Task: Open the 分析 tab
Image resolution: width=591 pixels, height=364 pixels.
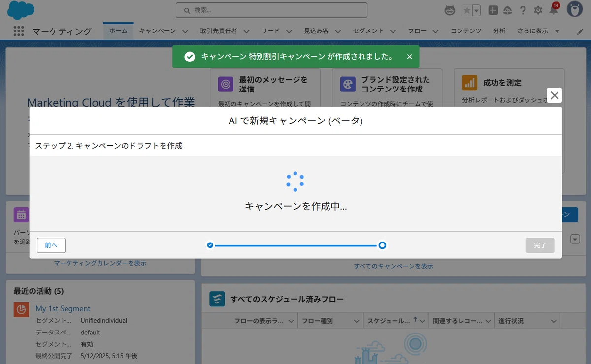Action: tap(499, 31)
